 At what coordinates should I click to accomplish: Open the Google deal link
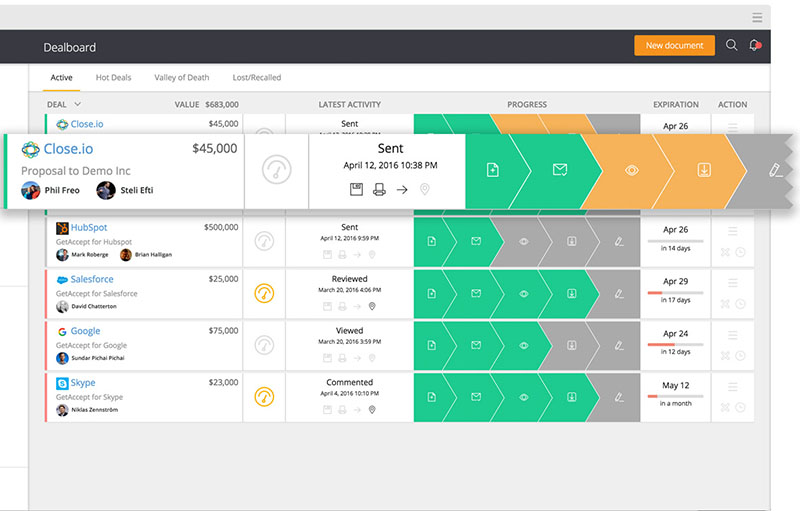tap(85, 331)
